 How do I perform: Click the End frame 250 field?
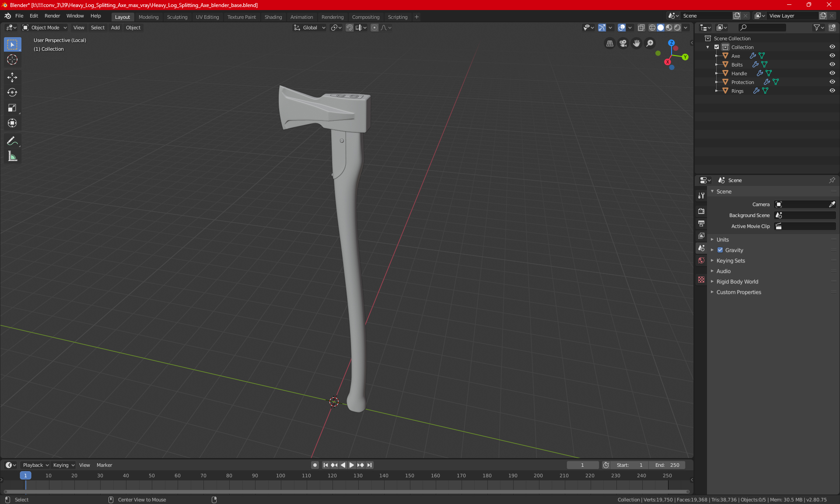667,465
